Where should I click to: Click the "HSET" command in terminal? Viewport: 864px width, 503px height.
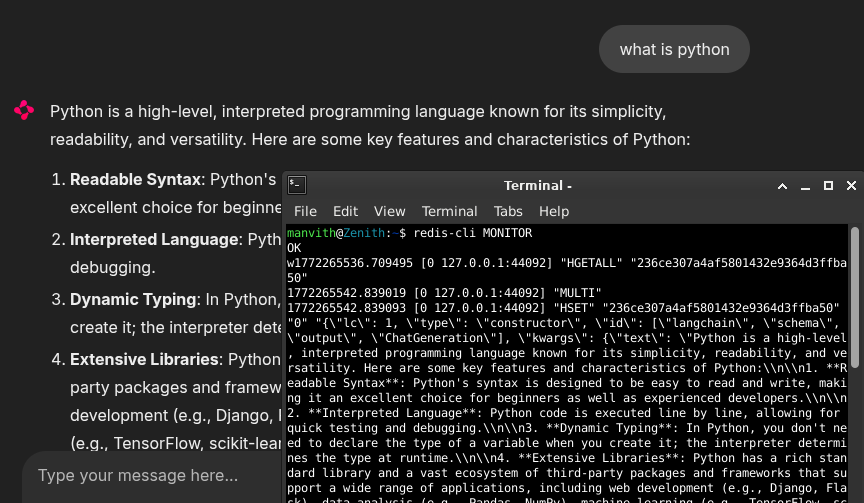[574, 308]
